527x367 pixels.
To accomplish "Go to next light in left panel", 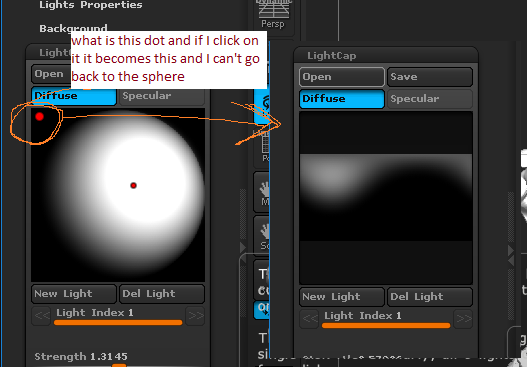I will coord(195,316).
